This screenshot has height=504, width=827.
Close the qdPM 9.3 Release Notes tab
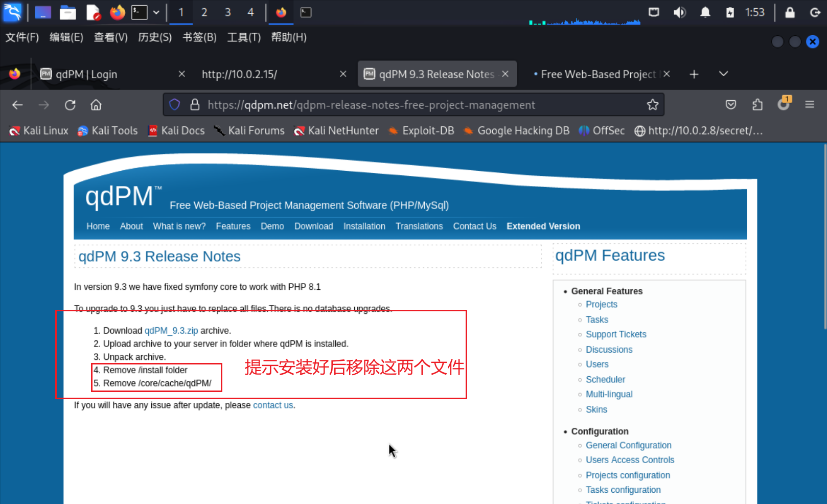(505, 74)
